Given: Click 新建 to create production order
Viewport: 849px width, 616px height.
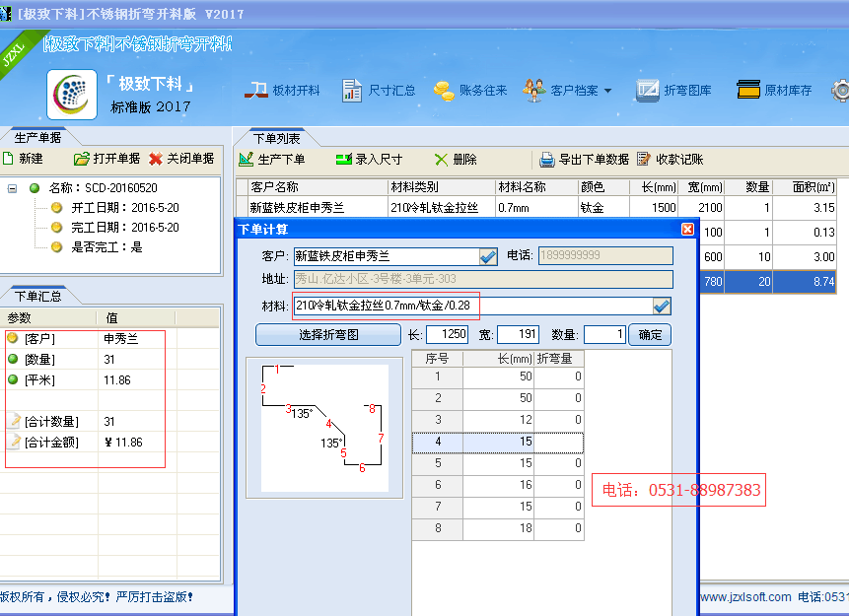Looking at the screenshot, I should coord(23,159).
